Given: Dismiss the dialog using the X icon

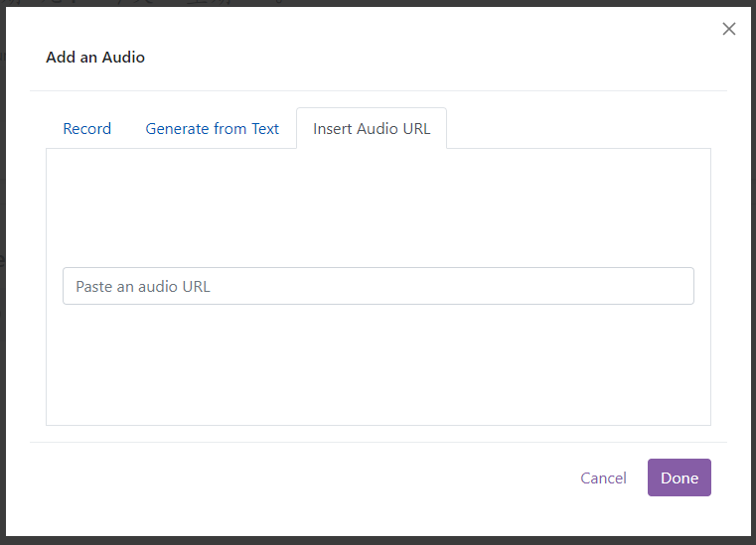Looking at the screenshot, I should click(728, 29).
